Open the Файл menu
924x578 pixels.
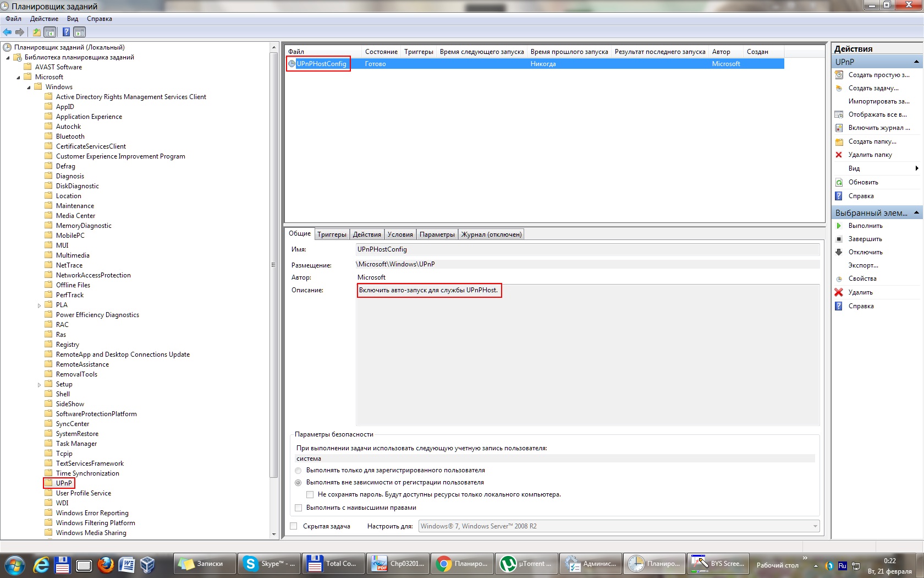point(13,19)
